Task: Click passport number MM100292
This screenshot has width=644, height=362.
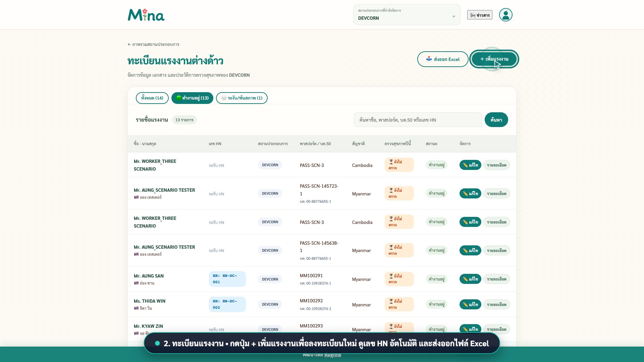Action: tap(311, 301)
